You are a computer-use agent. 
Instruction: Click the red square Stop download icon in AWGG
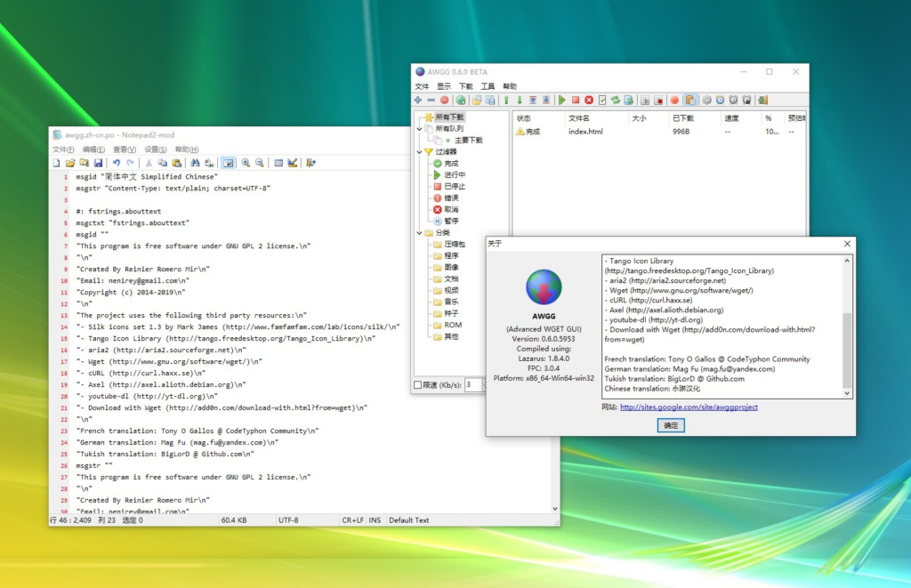coord(576,101)
